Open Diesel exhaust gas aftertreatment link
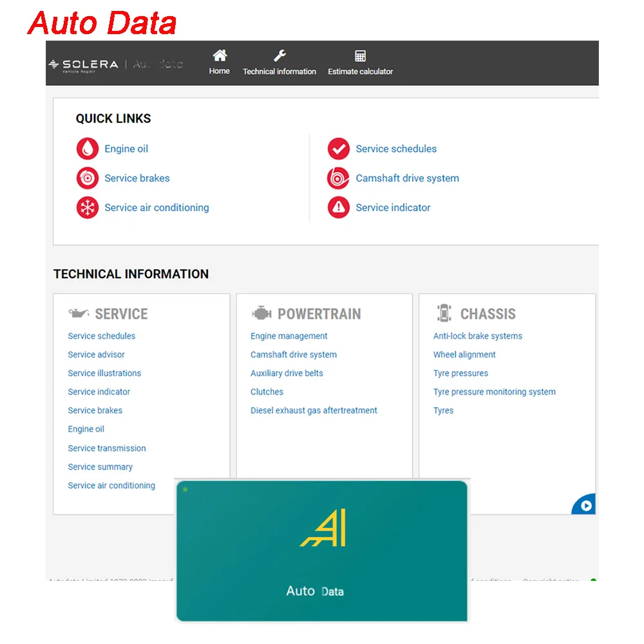This screenshot has width=644, height=644. [x=314, y=410]
